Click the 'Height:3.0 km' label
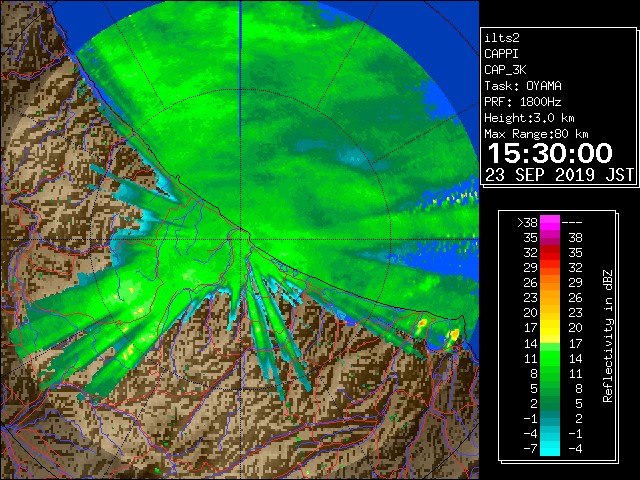Screen dimensions: 640x480 (x=529, y=118)
